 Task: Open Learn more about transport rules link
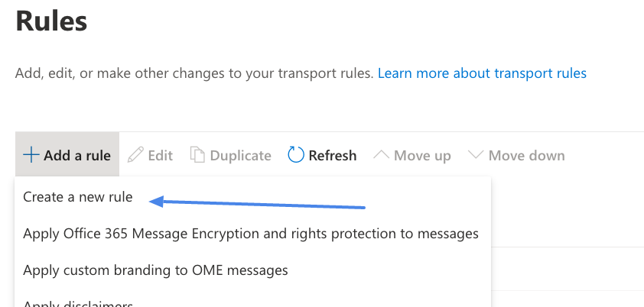(x=482, y=73)
